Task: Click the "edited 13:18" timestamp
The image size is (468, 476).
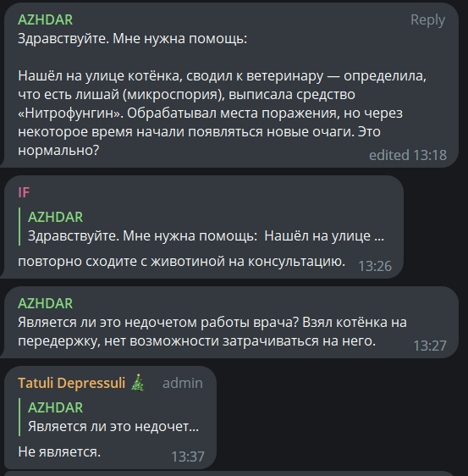Action: click(x=408, y=155)
